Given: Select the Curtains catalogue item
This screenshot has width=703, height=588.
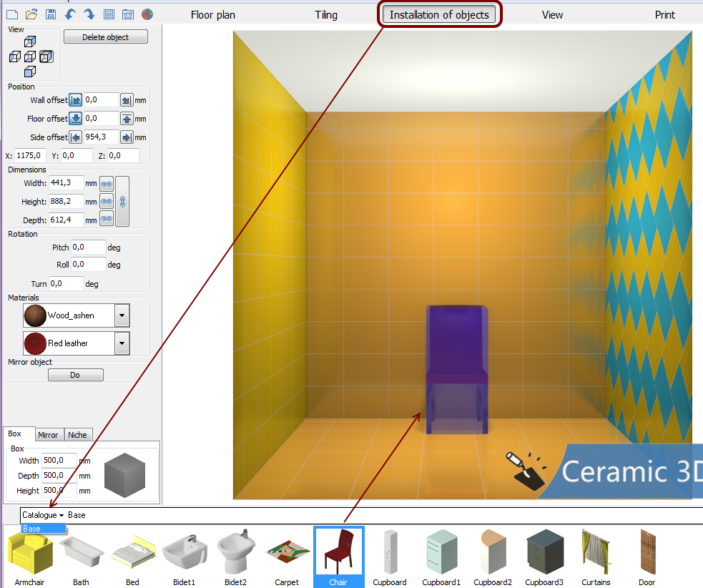Looking at the screenshot, I should (x=596, y=557).
